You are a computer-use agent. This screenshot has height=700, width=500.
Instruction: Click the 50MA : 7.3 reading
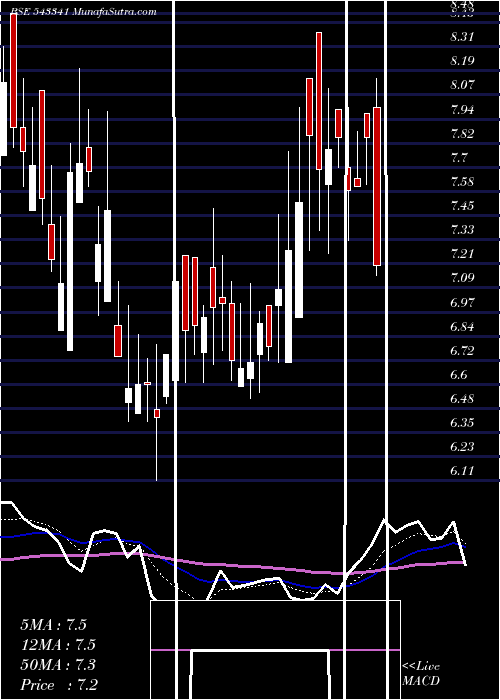click(58, 665)
